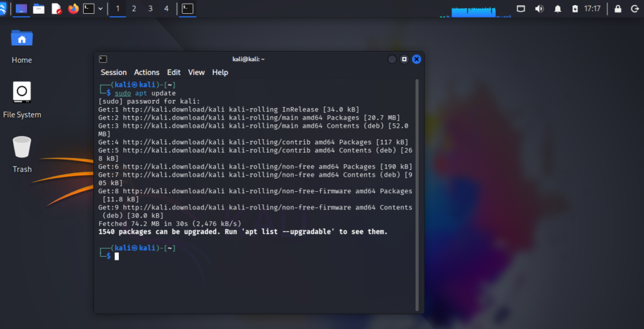Open the Session menu

click(114, 72)
